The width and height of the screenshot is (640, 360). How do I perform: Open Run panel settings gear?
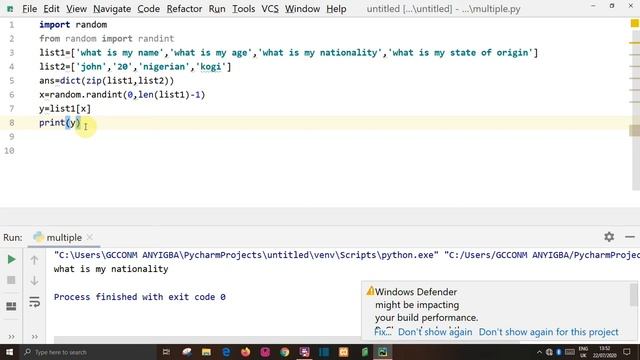click(609, 237)
